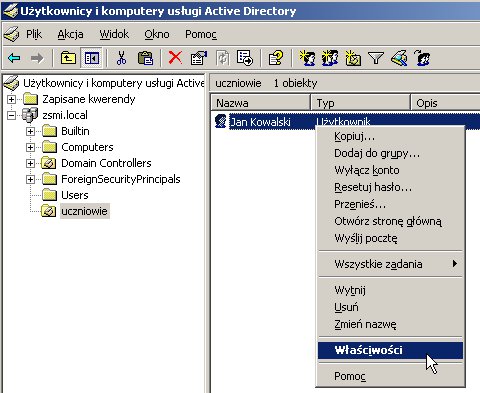480x393 pixels.
Task: Create new organizational unit icon
Action: tap(353, 58)
